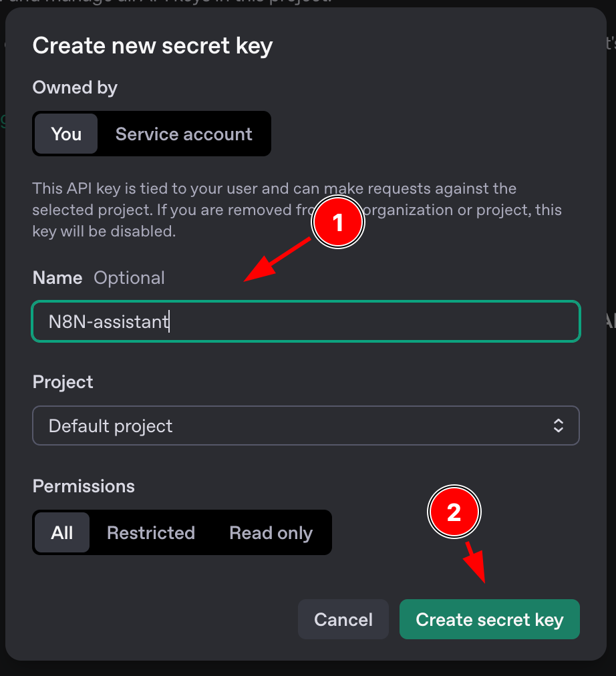Click the Name field label
616x676 pixels.
click(57, 278)
